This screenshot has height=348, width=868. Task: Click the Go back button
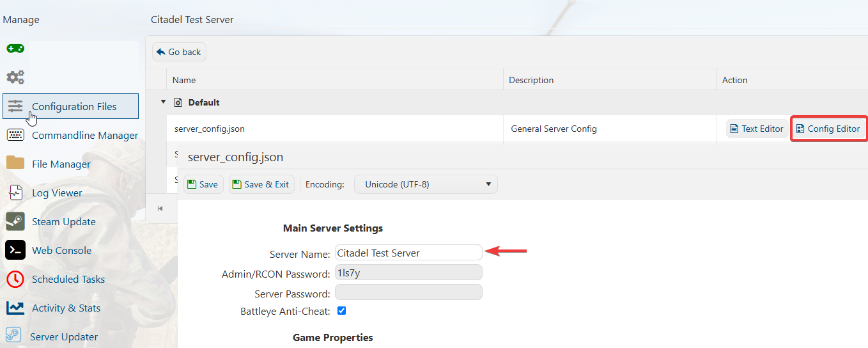click(x=179, y=52)
